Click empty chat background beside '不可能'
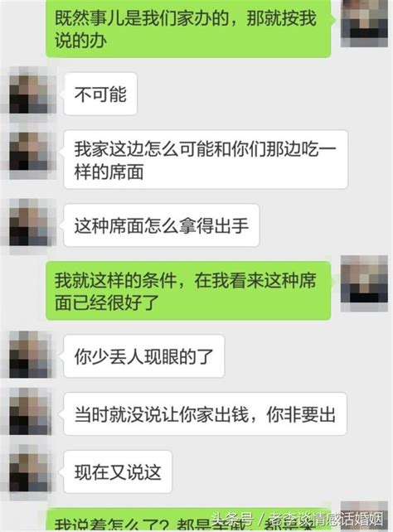 238,94
